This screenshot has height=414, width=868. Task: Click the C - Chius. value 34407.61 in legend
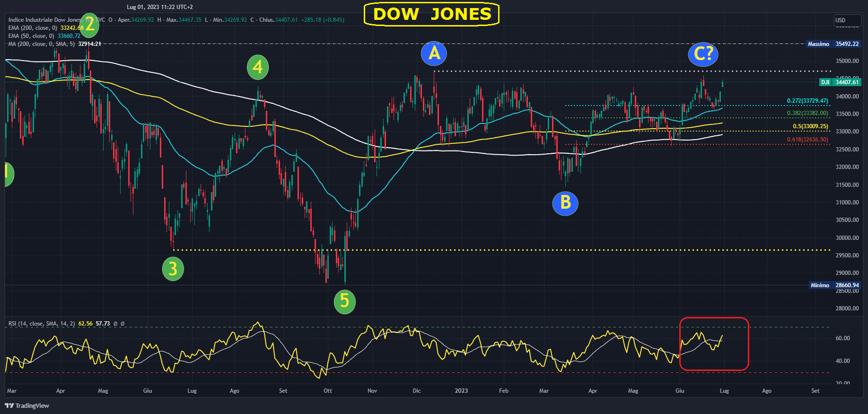click(286, 20)
